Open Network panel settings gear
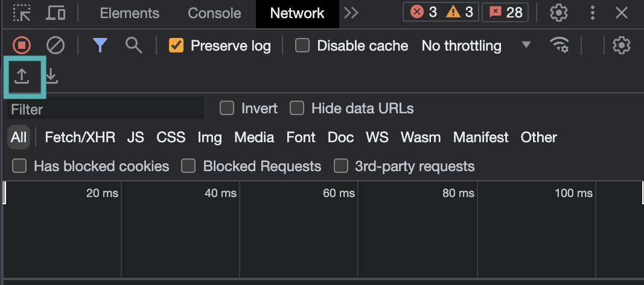The image size is (644, 285). (x=621, y=45)
